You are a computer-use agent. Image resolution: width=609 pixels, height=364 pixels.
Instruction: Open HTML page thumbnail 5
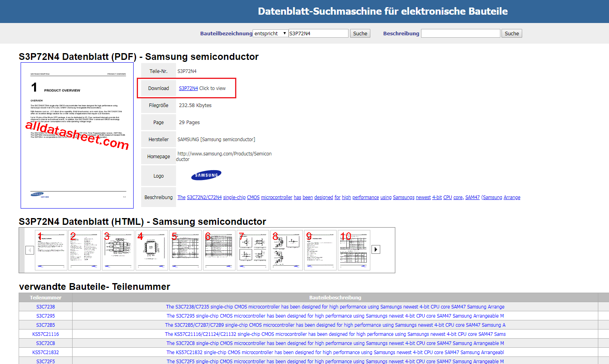point(186,250)
